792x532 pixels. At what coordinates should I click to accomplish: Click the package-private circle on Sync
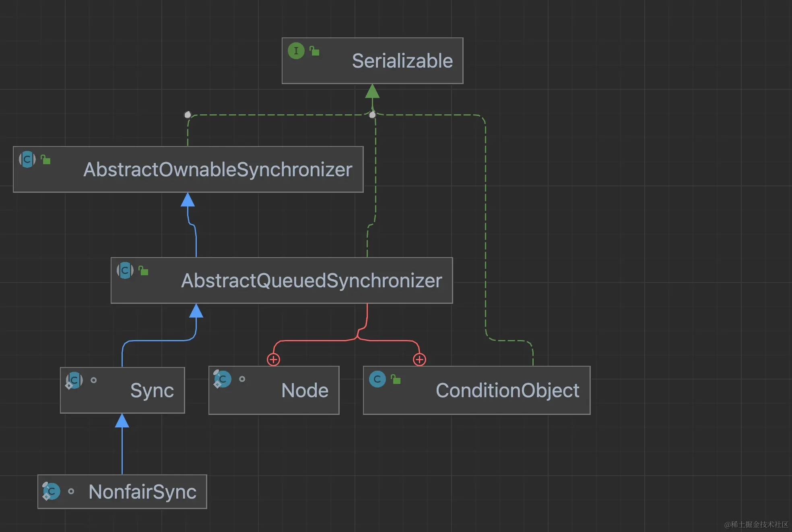tap(94, 380)
